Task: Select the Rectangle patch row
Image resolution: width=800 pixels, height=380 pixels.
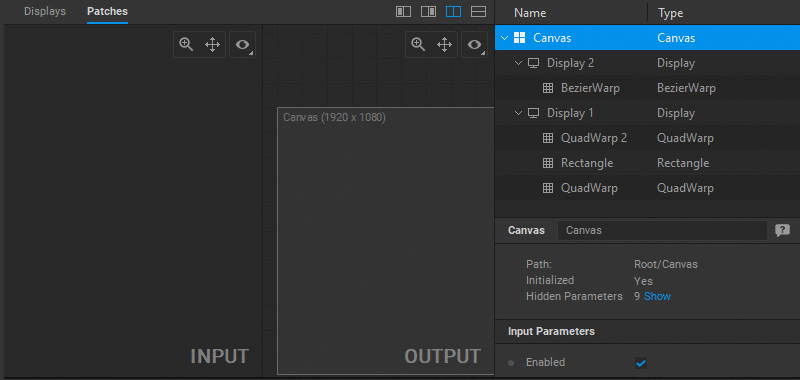Action: click(x=647, y=163)
